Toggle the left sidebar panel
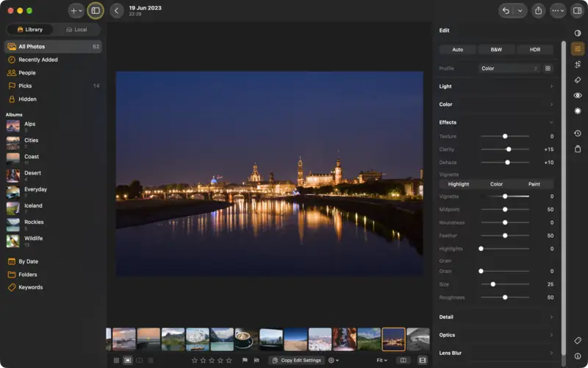The height and width of the screenshot is (368, 588). point(96,10)
